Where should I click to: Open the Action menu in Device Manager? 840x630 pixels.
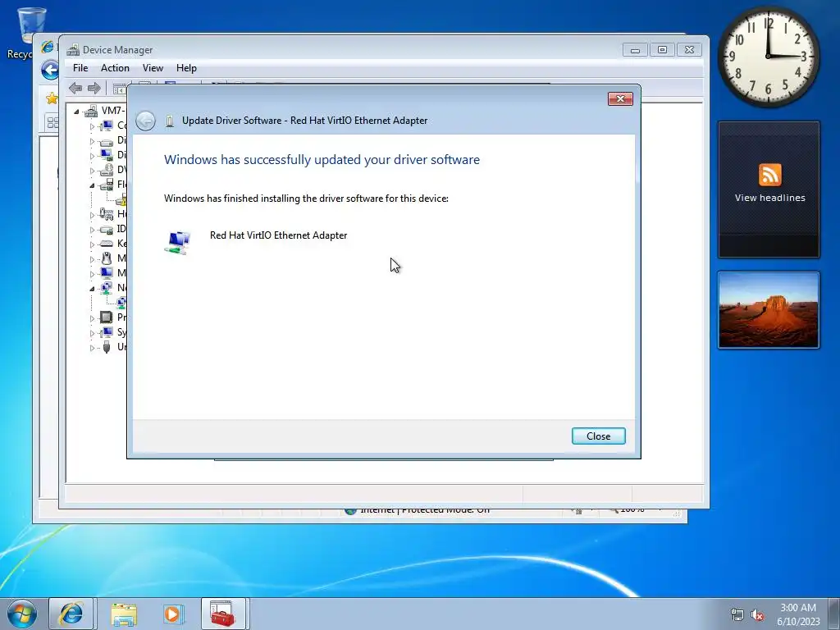(115, 68)
